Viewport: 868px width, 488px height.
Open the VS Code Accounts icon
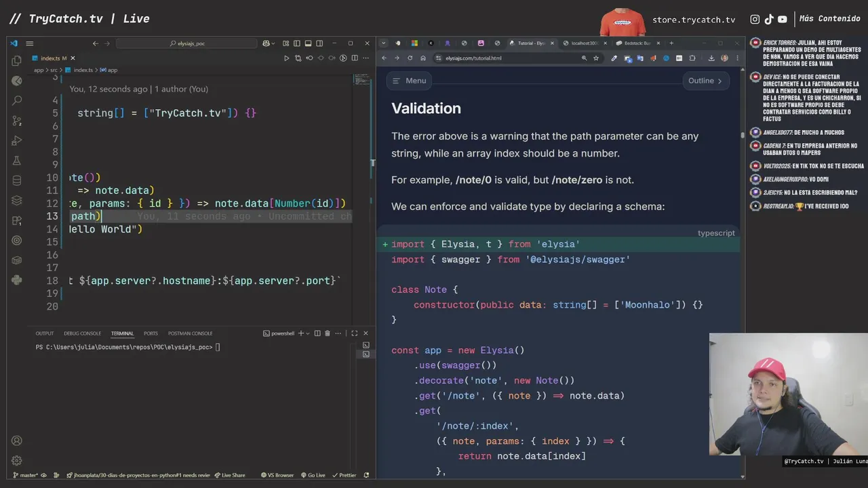coord(17,441)
